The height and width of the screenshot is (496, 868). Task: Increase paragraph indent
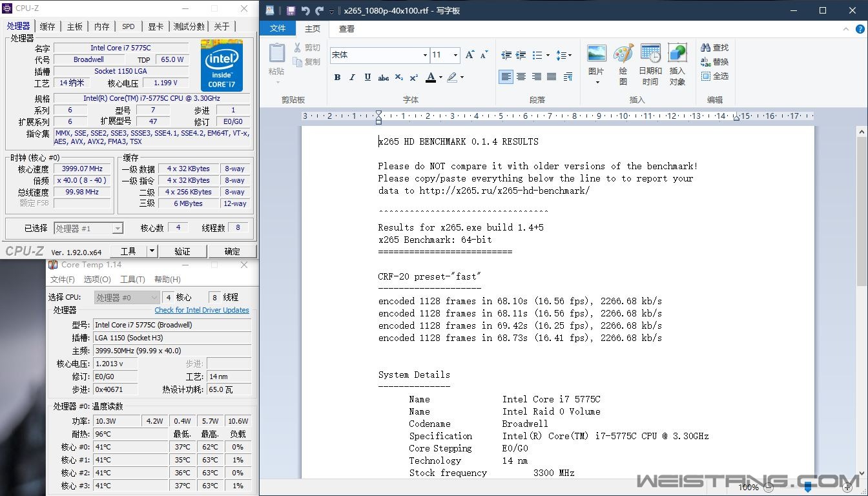[521, 56]
